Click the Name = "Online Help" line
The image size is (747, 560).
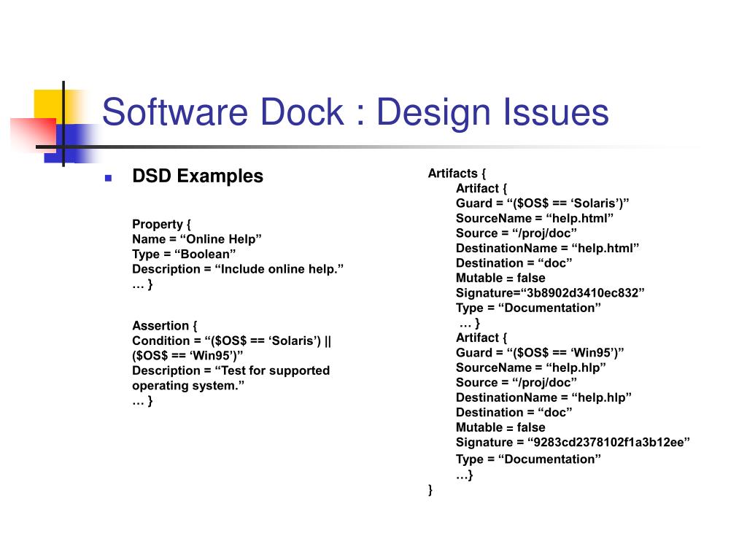click(x=196, y=239)
